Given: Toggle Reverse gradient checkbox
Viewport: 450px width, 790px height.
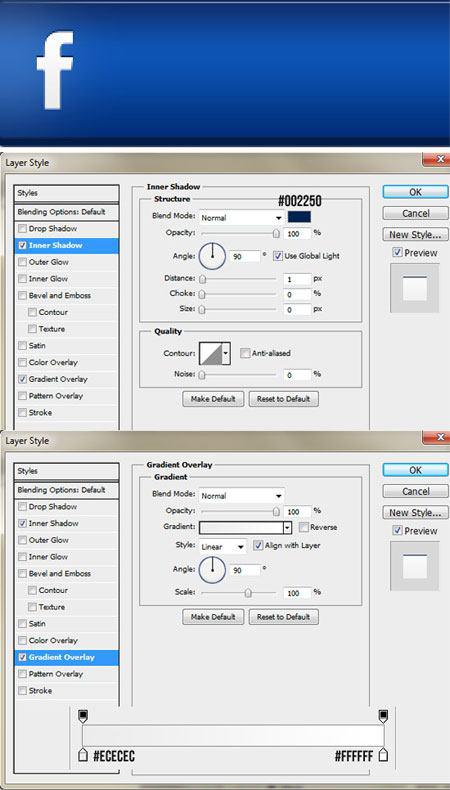Looking at the screenshot, I should [303, 527].
